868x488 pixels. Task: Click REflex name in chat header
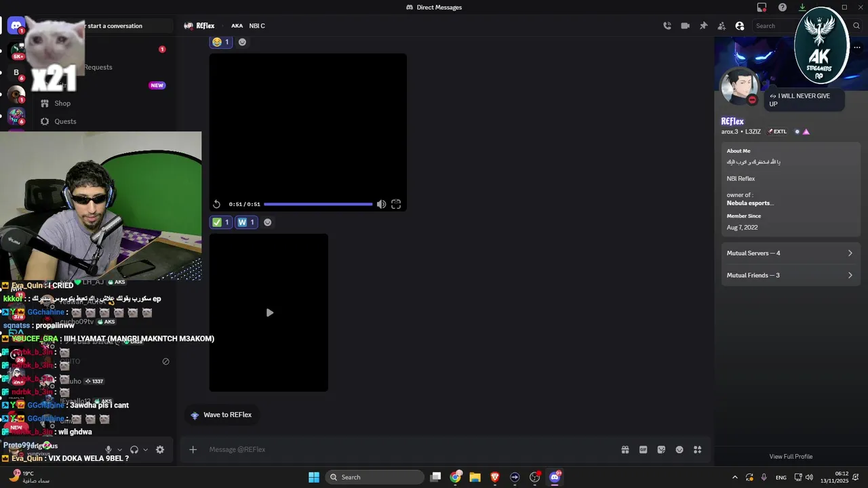205,26
